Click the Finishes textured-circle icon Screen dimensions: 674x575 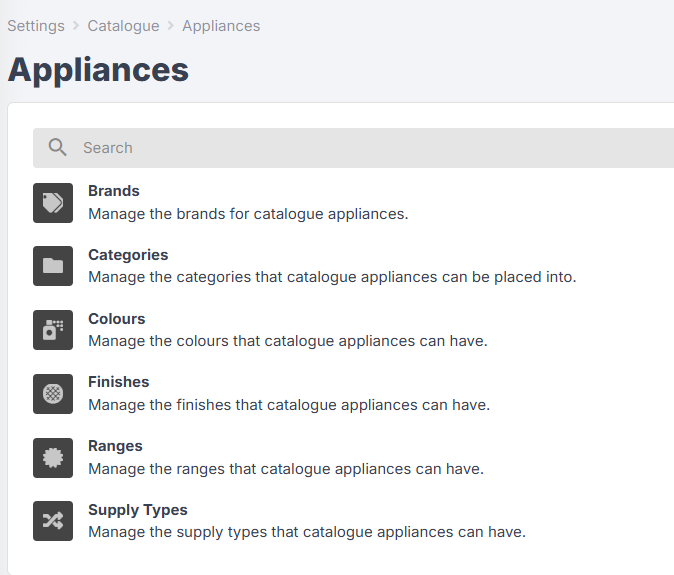pos(53,394)
